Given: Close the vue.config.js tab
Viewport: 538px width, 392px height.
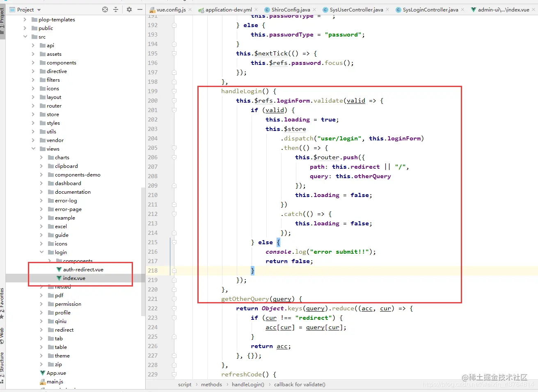Looking at the screenshot, I should [190, 9].
